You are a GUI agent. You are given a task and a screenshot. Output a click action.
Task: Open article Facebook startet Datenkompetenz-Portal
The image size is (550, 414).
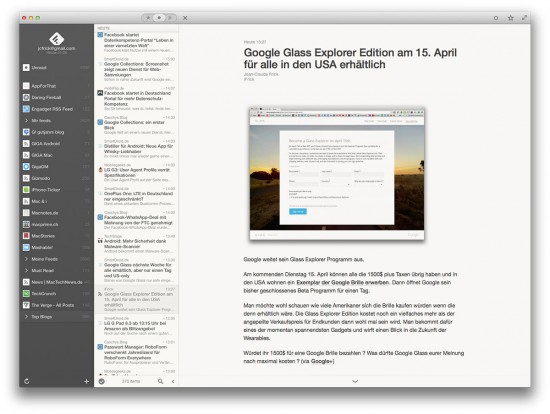(x=136, y=42)
